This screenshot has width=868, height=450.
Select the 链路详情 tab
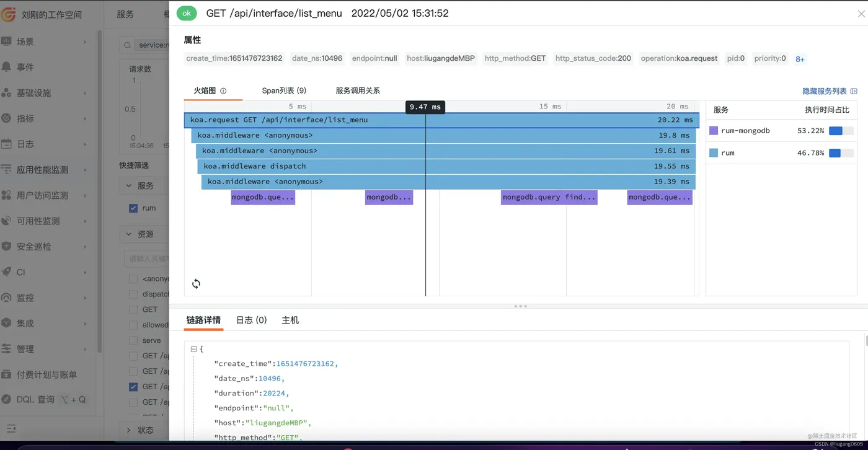[x=203, y=320]
